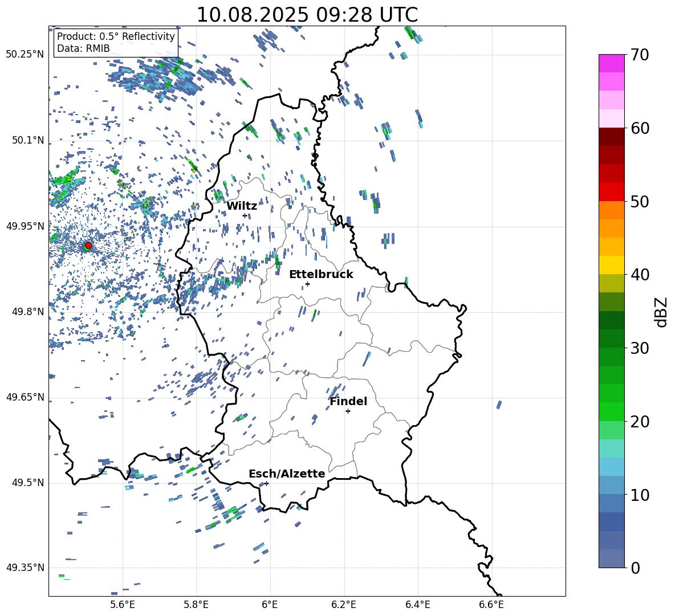Click the Esch/Alzette station cross marker
675x616 pixels.
coord(266,483)
